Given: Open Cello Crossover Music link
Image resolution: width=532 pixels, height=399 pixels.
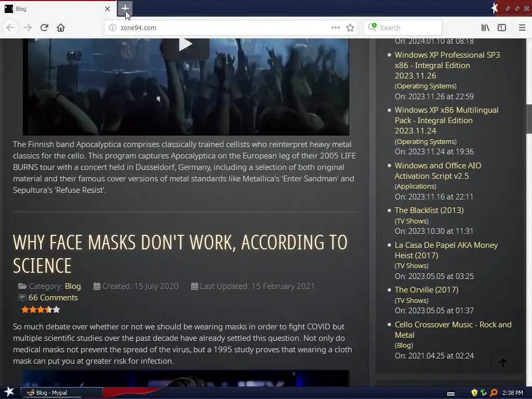Looking at the screenshot, I should click(x=453, y=329).
